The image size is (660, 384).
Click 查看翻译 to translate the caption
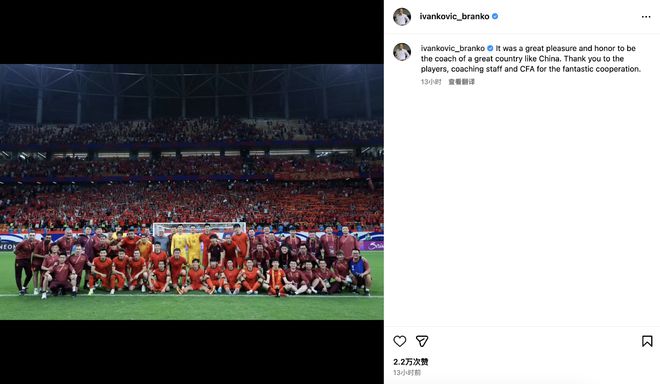click(461, 82)
